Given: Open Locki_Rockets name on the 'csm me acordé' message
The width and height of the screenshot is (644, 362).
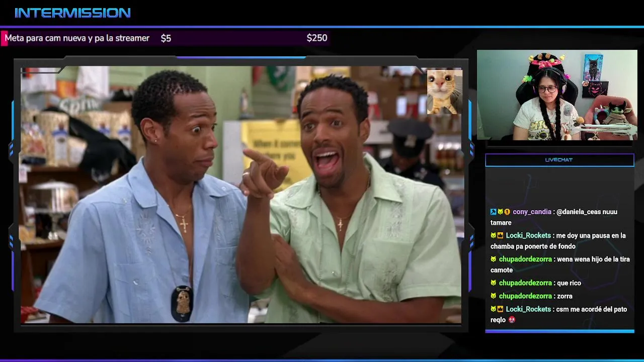Looking at the screenshot, I should tap(528, 309).
